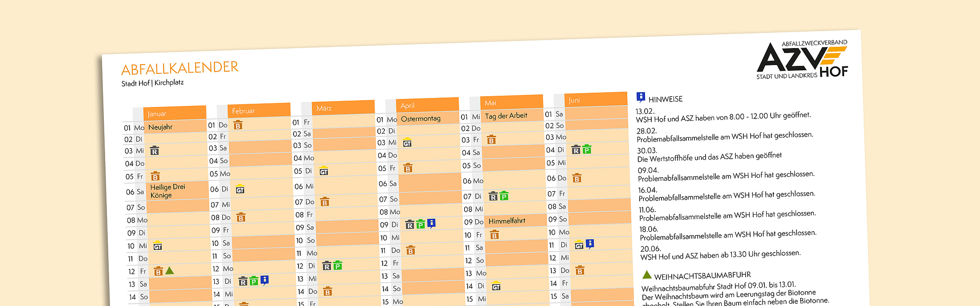980x306 pixels.
Task: Click the B bin icon on Februar 08 Do
Action: pos(241,217)
